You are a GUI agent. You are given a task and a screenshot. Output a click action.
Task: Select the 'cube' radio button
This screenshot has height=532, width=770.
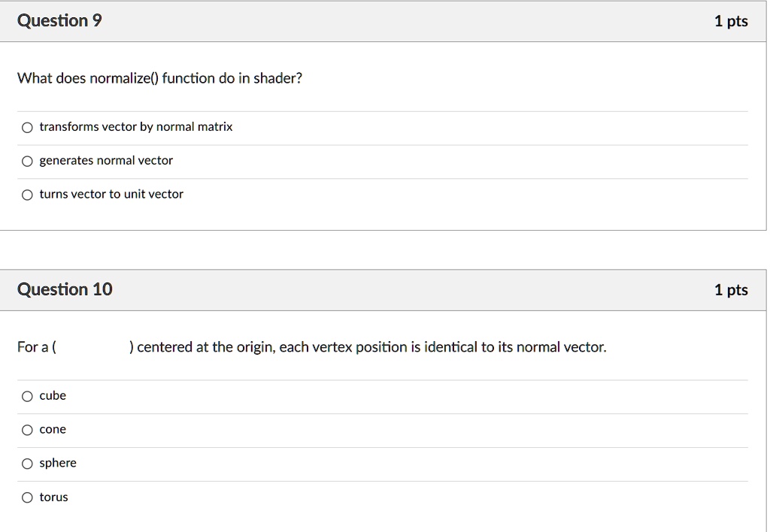27,396
